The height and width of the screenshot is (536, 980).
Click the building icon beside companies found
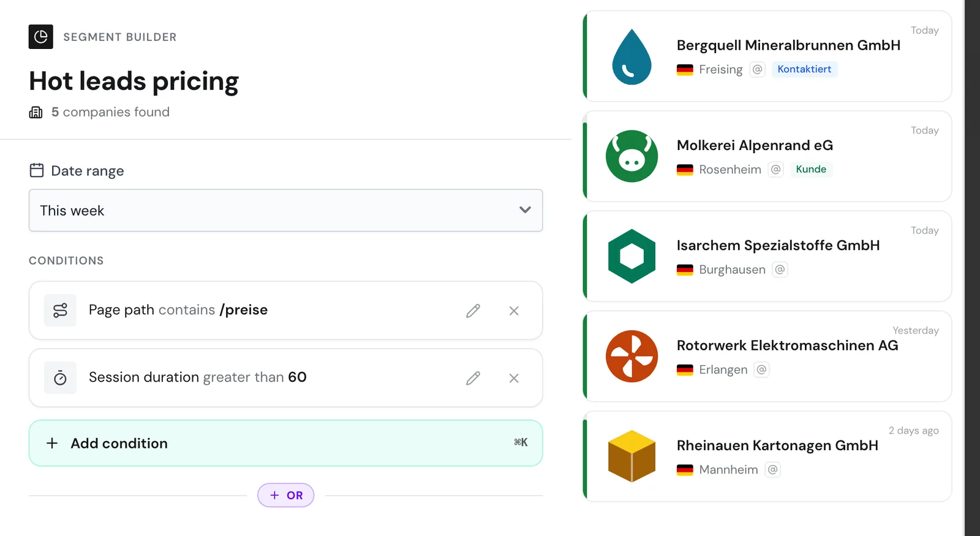click(x=36, y=112)
